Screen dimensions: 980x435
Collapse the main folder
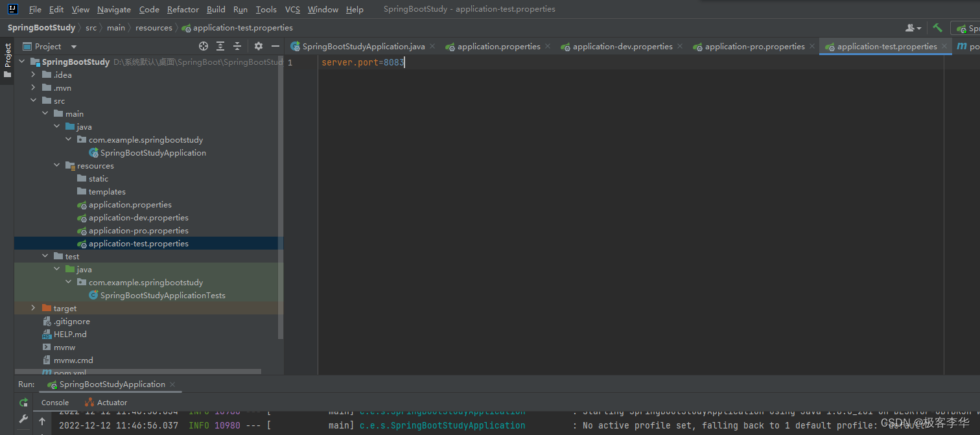tap(45, 114)
